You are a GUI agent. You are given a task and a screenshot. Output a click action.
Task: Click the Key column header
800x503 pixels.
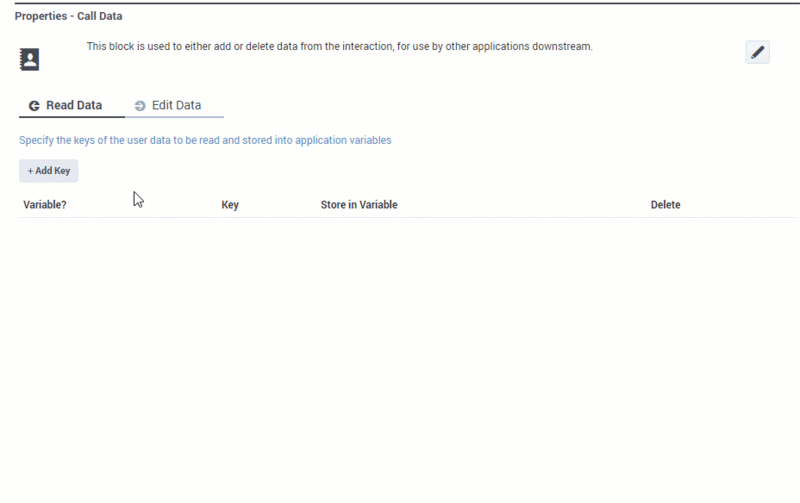pyautogui.click(x=230, y=205)
